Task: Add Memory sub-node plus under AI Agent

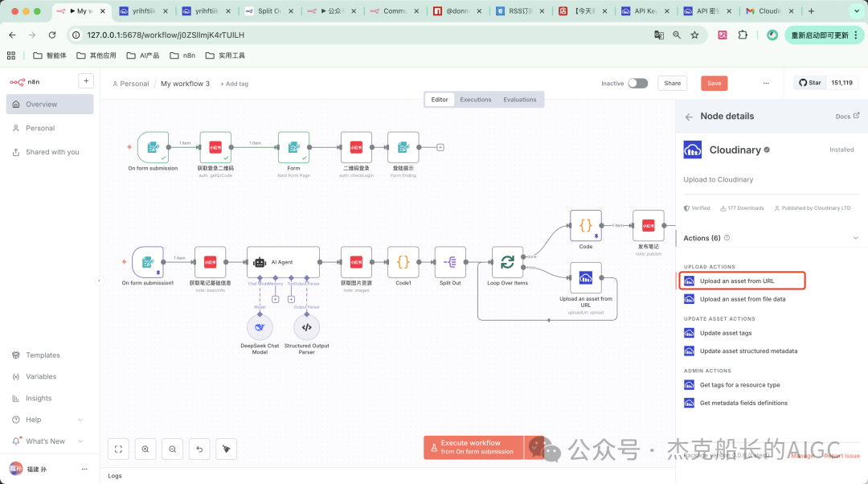Action: coord(275,300)
